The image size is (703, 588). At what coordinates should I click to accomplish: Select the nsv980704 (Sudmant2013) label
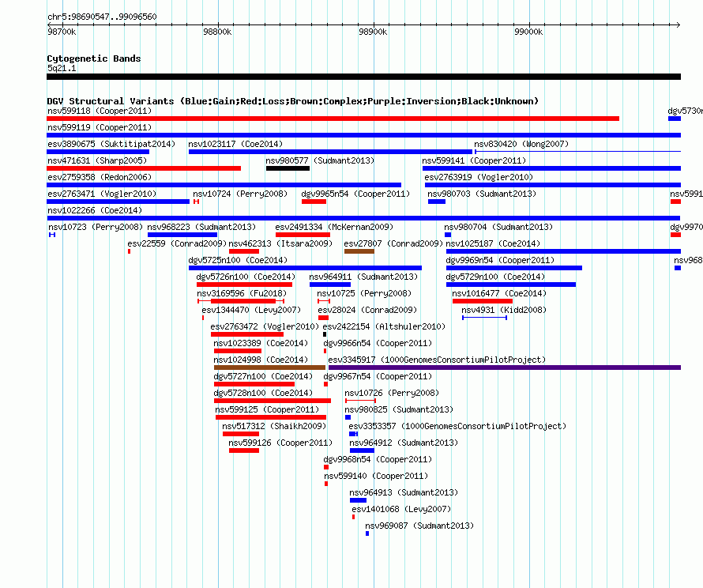[x=498, y=227]
